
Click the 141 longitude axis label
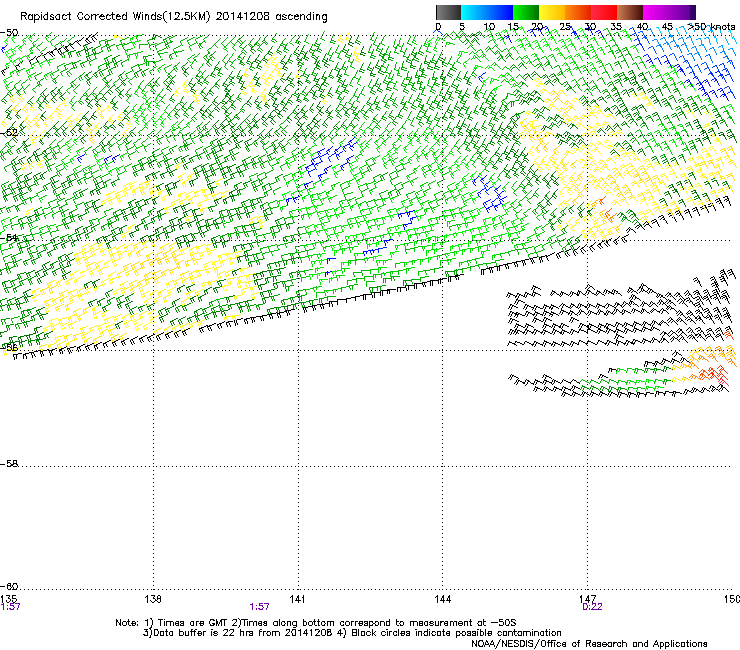(297, 599)
